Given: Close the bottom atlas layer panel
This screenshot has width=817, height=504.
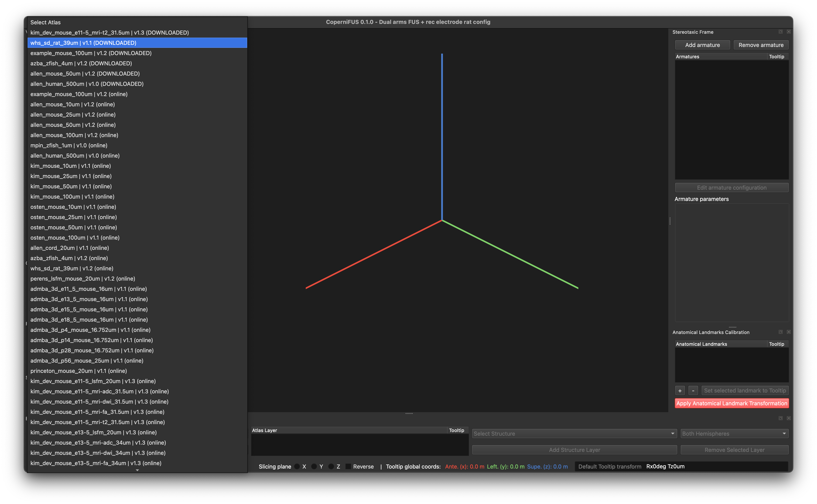Looking at the screenshot, I should 789,418.
